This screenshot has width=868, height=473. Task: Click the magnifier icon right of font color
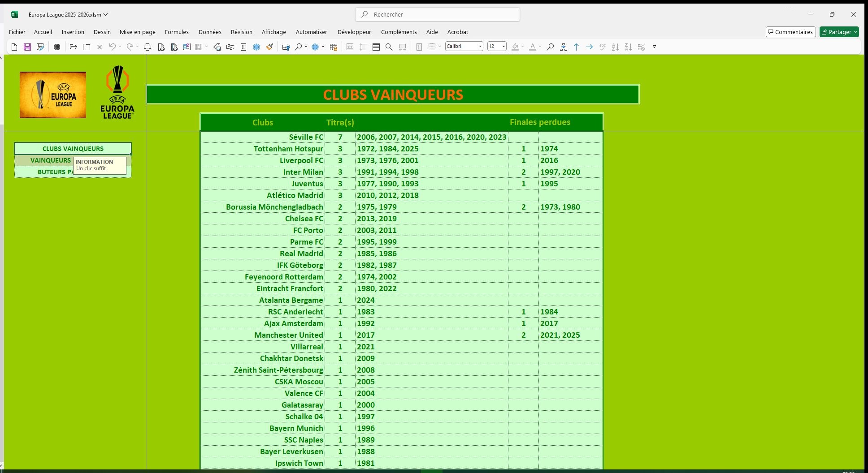(550, 47)
